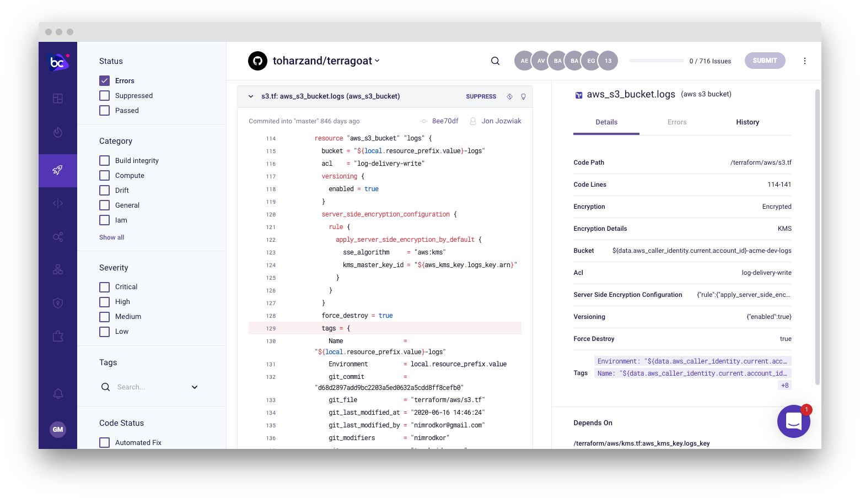Viewport: 860px width, 504px height.
Task: Open the notifications bell icon
Action: click(x=58, y=393)
